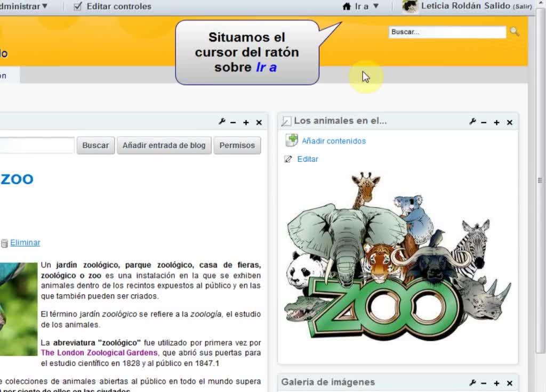This screenshot has height=392, width=546.
Task: Maximize the blog portlet with plus icon
Action: coord(246,123)
